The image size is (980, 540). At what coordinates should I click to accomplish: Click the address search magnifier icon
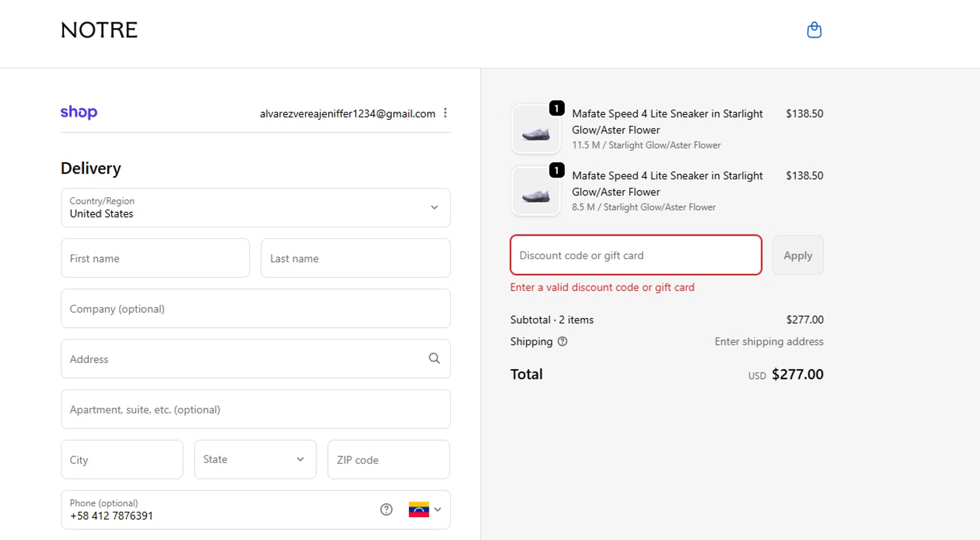[x=434, y=358]
